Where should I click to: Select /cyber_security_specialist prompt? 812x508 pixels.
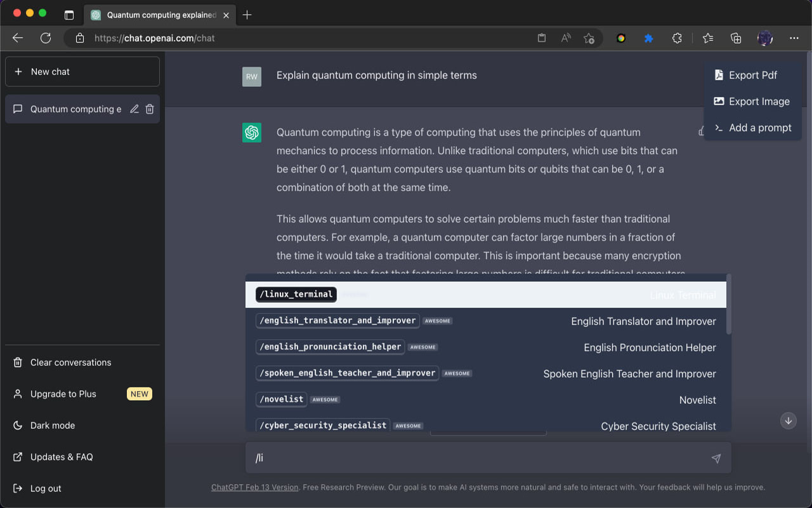click(486, 424)
